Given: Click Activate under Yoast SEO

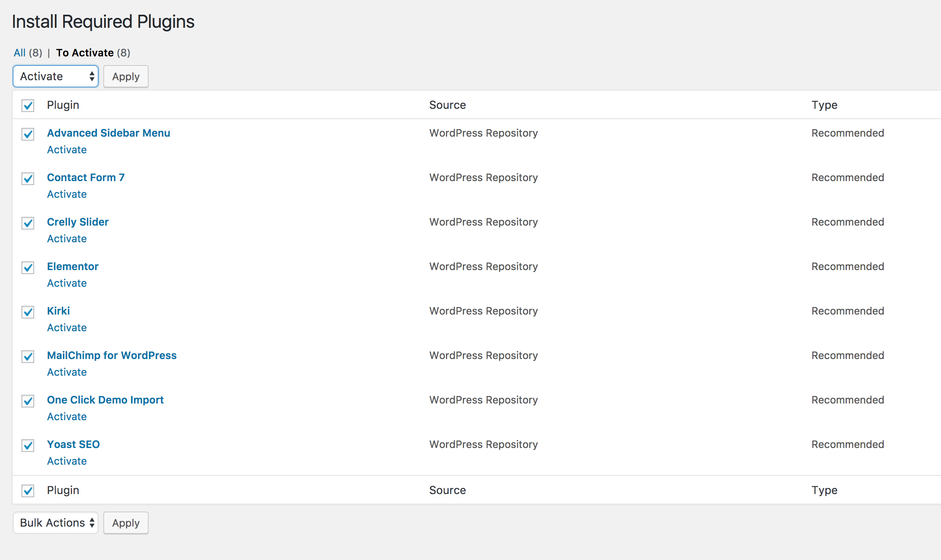Looking at the screenshot, I should (67, 461).
